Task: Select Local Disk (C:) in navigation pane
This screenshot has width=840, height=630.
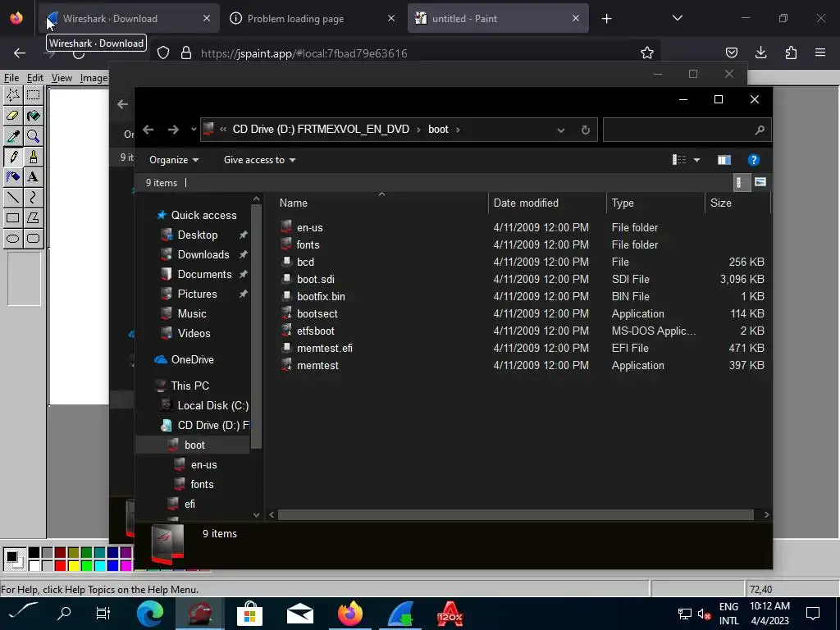Action: (x=212, y=405)
